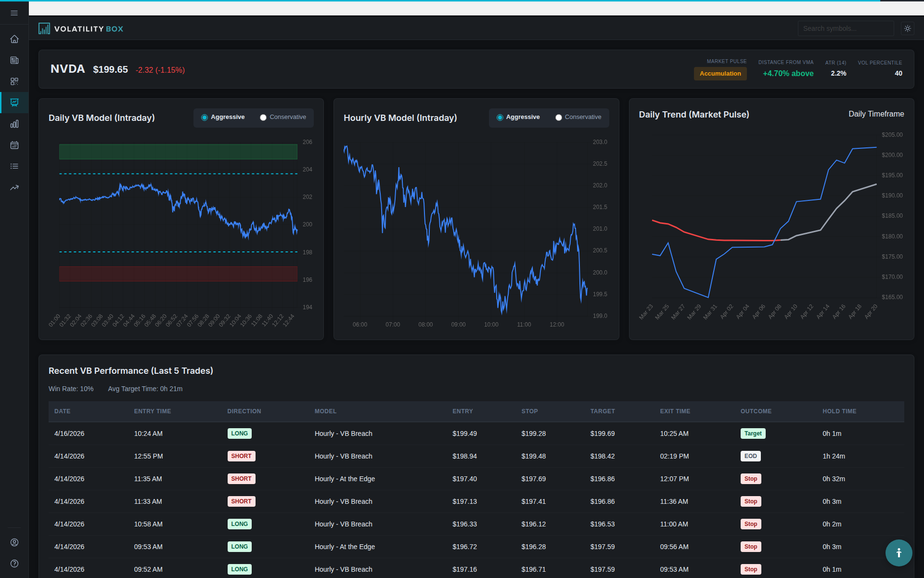
Task: Open the grid scanner icon in sidebar
Action: (x=14, y=81)
